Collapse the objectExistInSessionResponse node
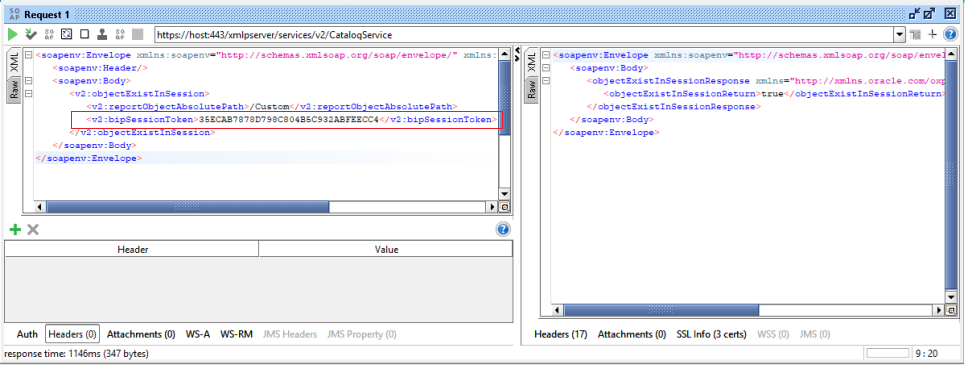966x365 pixels. pos(546,81)
